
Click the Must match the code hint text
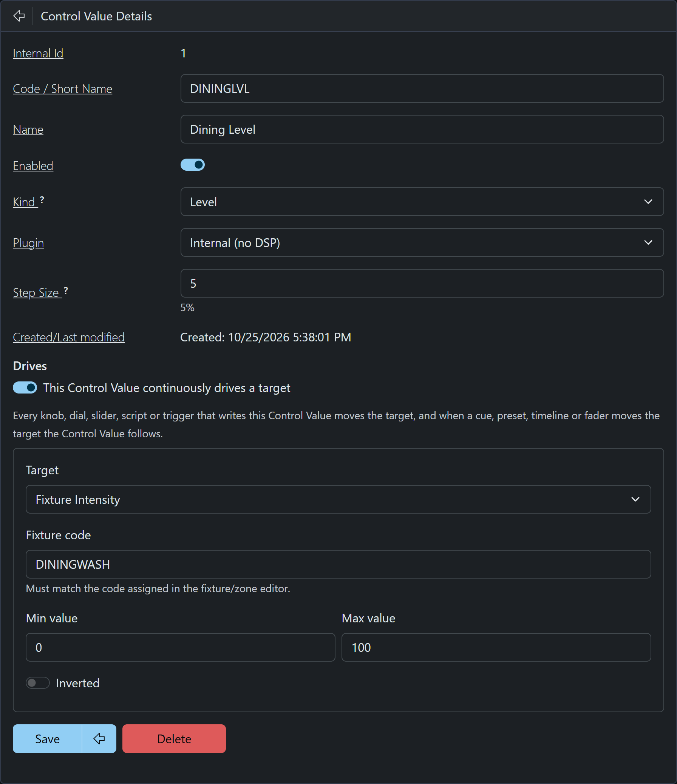[158, 588]
